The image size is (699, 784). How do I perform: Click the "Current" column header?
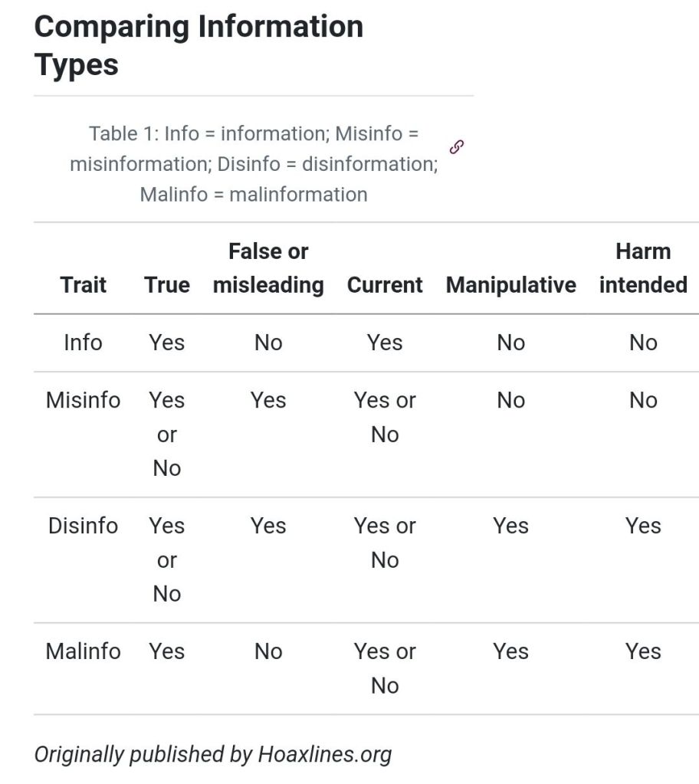pyautogui.click(x=385, y=285)
